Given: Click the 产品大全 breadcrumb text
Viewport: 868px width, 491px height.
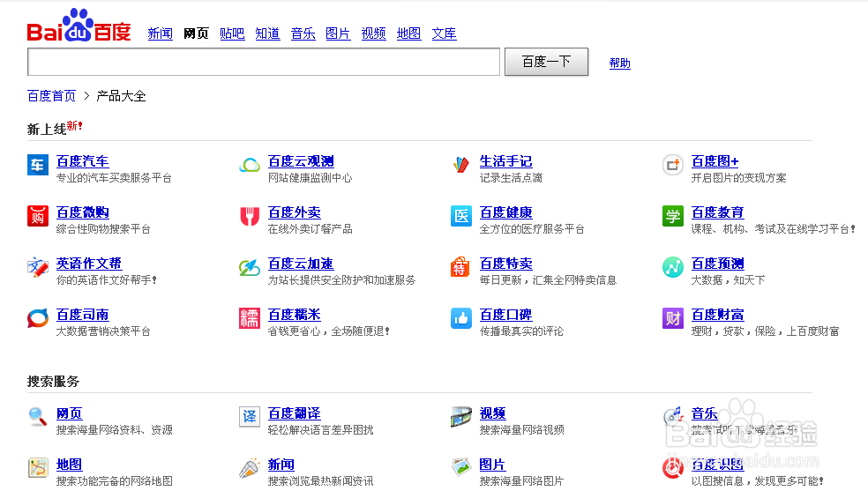Looking at the screenshot, I should click(121, 96).
